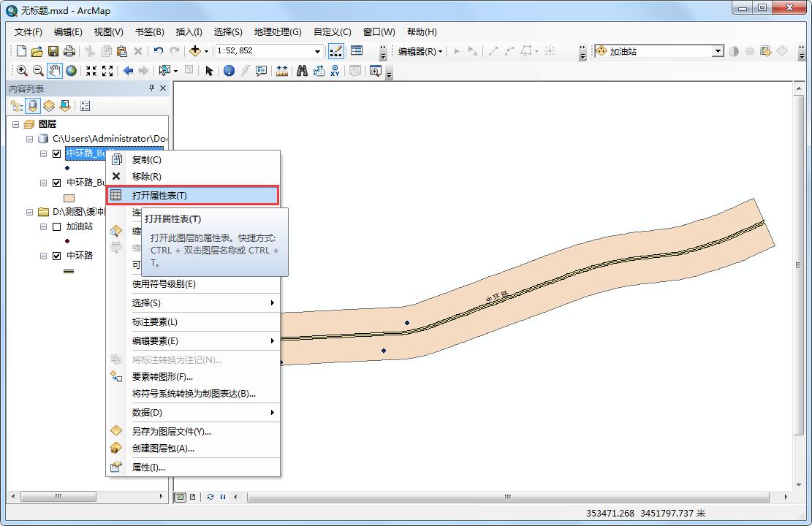
Task: Open the 文件(F) menu
Action: (x=29, y=32)
